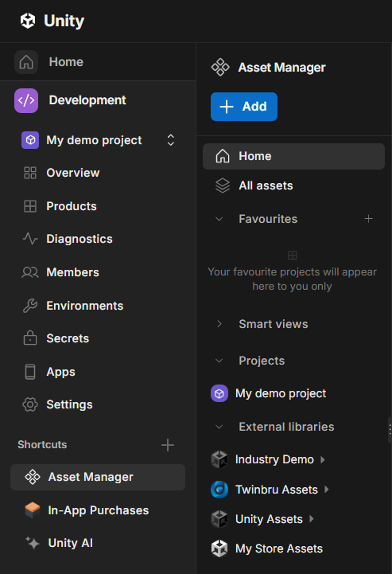Viewport: 392px width, 574px height.
Task: Open Overview in the left menu
Action: pos(73,173)
